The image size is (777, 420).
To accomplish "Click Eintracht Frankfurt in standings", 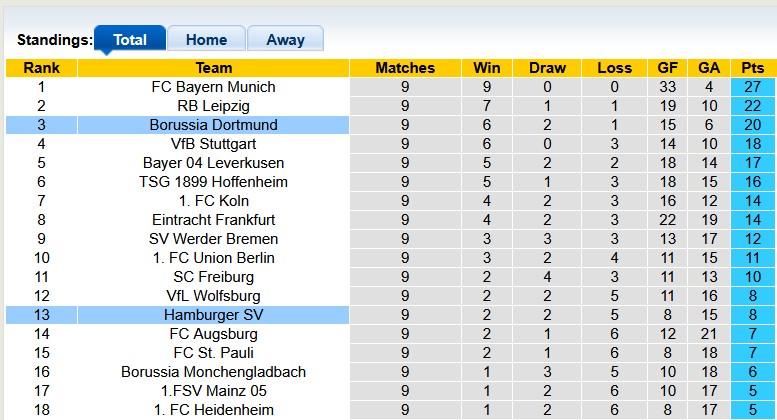I will point(214,220).
